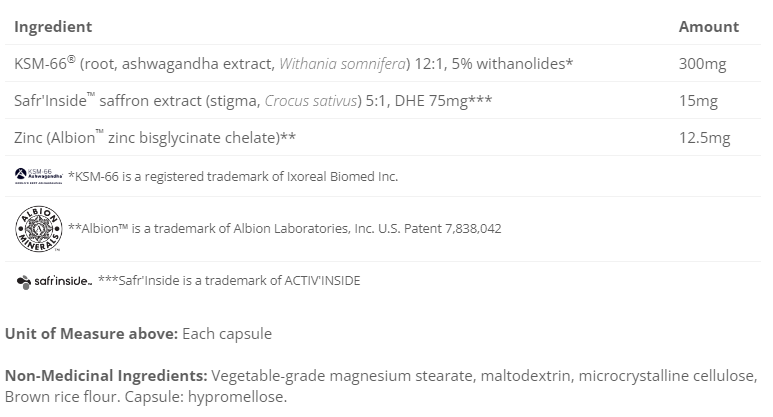Click the Albion Minerals circular logo
Screen dimensions: 773x417
(39, 227)
